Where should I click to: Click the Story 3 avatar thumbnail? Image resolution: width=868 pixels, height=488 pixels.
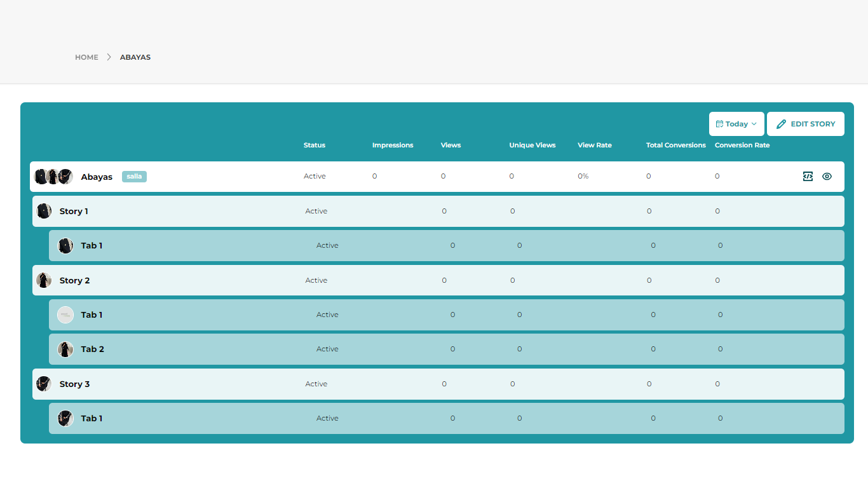tap(44, 384)
